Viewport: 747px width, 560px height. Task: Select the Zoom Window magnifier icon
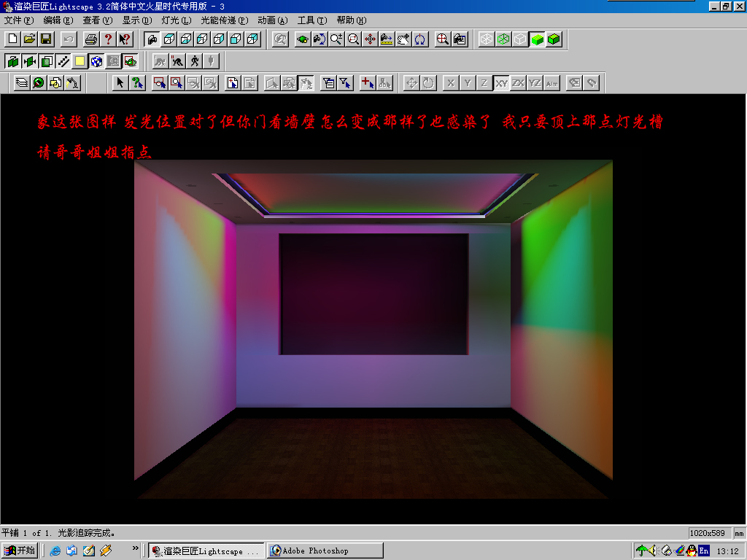353,39
